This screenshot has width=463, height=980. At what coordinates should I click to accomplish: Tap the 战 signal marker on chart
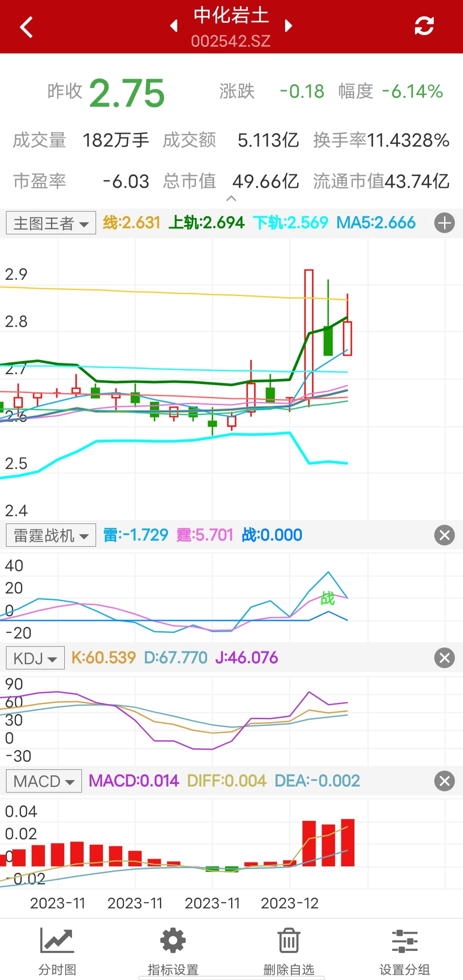pos(328,598)
